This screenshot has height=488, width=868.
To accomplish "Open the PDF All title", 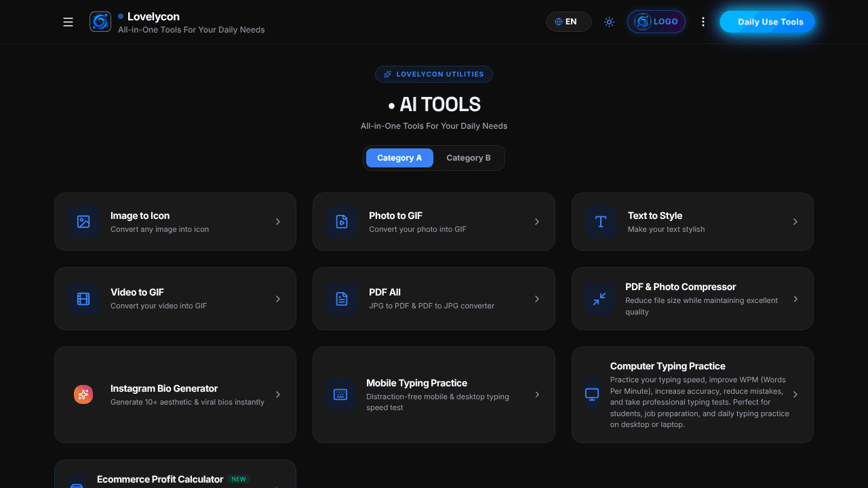I will click(385, 292).
